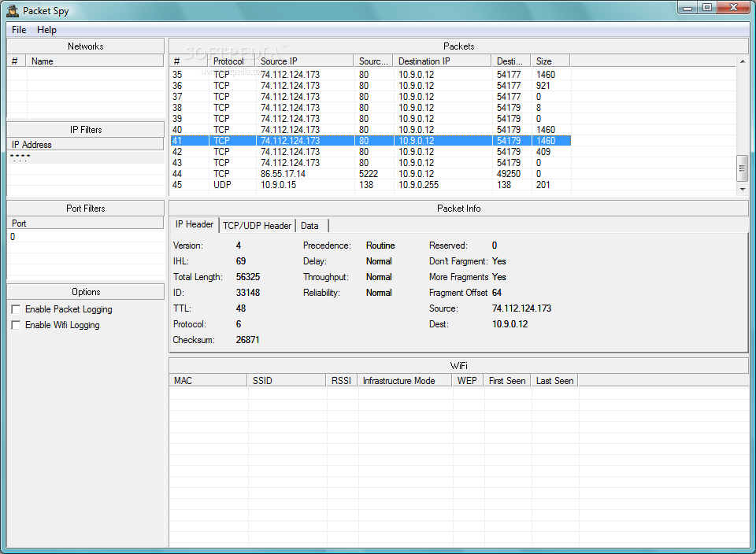This screenshot has height=554, width=756.
Task: Minimize the Packet Spy window
Action: [687, 7]
